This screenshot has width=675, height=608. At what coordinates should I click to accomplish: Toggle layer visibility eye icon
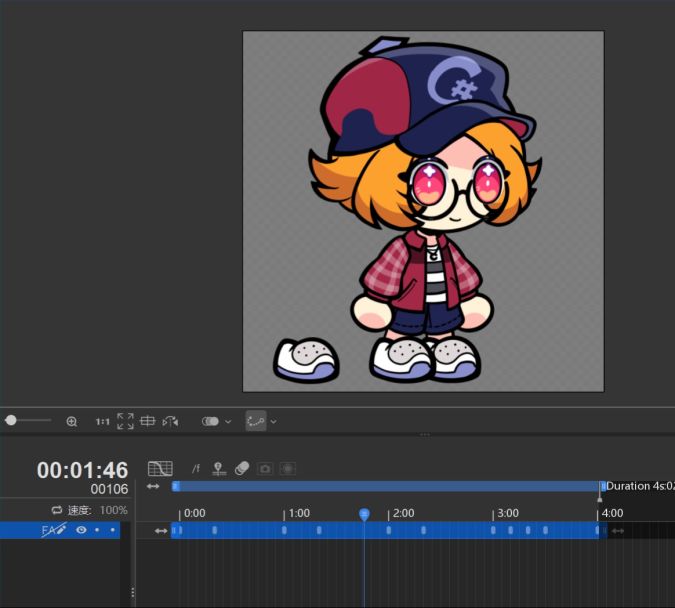coord(82,530)
